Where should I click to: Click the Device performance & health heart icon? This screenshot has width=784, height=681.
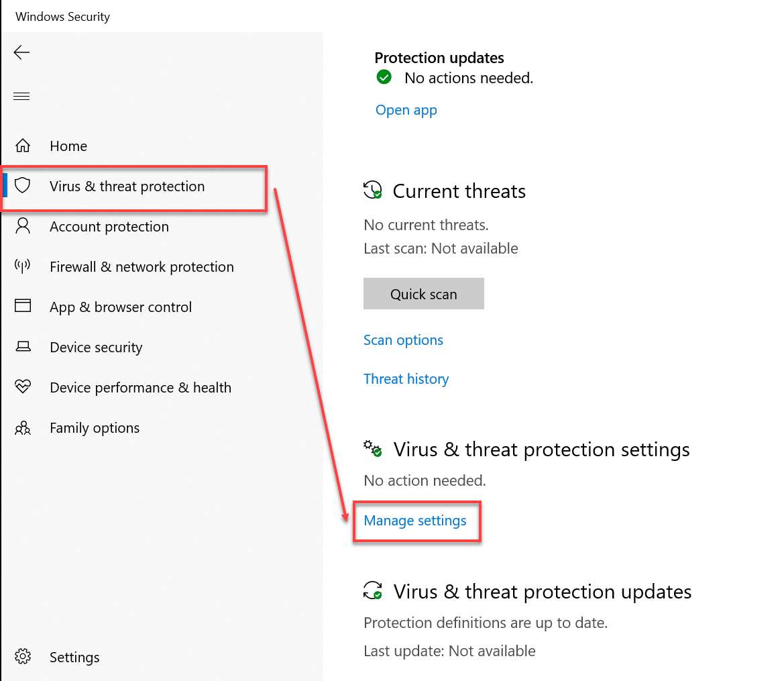click(x=23, y=387)
